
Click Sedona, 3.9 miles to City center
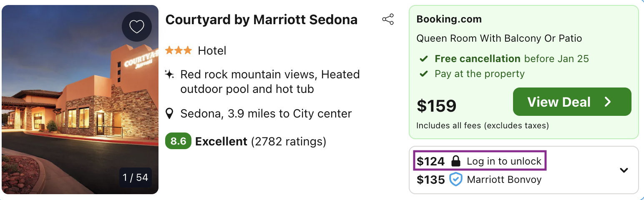[266, 113]
